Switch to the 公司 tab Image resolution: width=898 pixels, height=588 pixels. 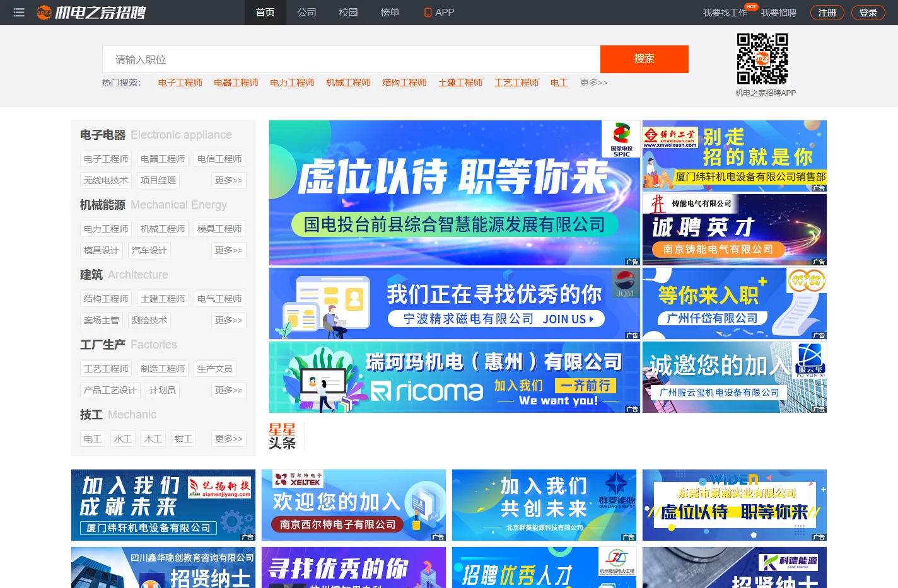307,13
